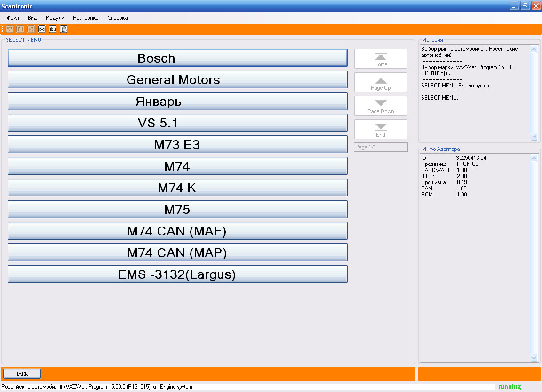
Task: Select the M73 E3 option
Action: (177, 144)
